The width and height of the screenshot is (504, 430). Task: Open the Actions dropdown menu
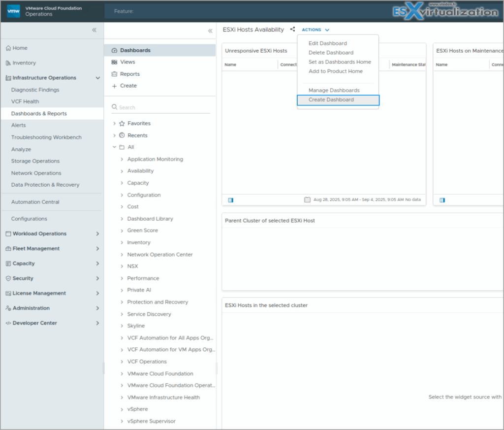click(x=315, y=30)
